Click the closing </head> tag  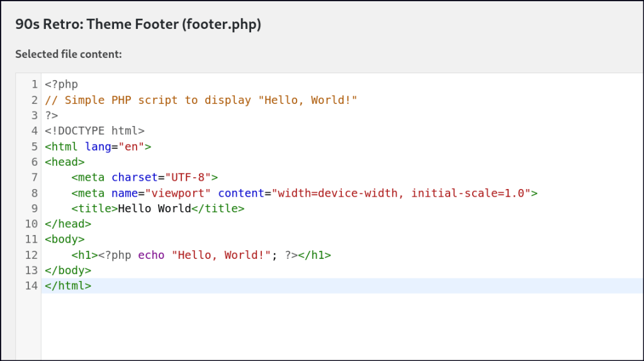[68, 224]
